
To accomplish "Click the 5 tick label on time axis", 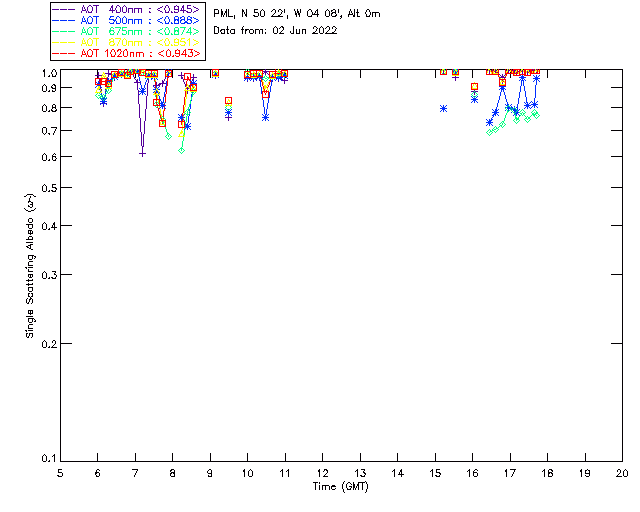I will click(60, 473).
